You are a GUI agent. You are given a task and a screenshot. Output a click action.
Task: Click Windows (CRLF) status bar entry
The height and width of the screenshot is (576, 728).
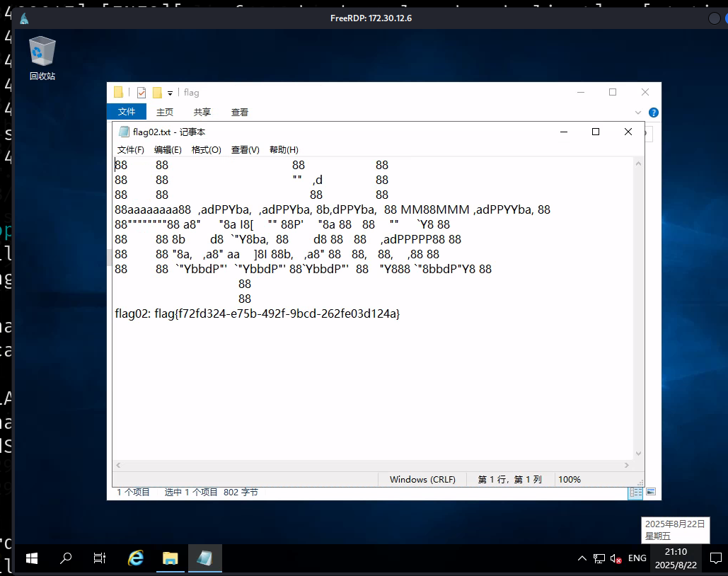422,479
